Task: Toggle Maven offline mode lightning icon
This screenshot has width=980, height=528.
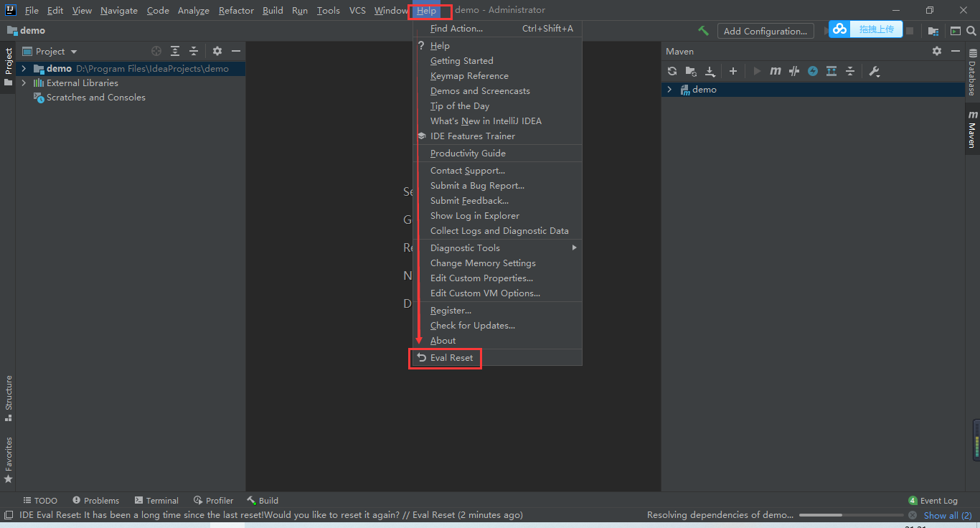Action: coord(813,71)
